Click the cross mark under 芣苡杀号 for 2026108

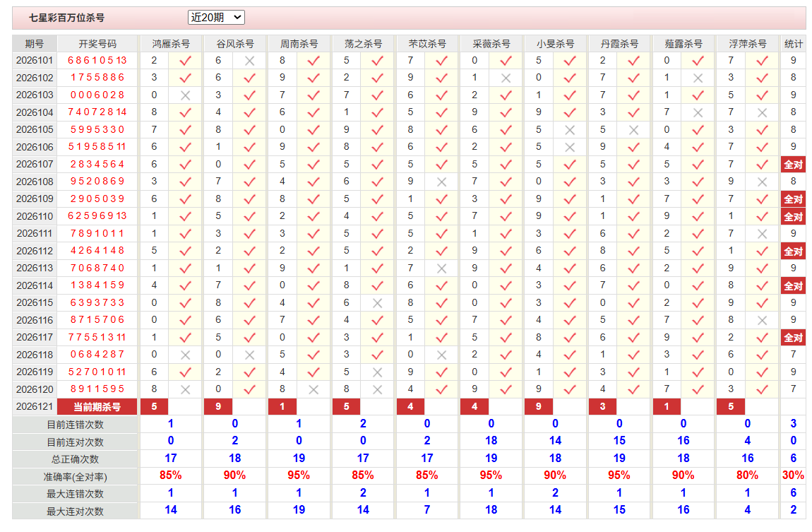[x=442, y=182]
